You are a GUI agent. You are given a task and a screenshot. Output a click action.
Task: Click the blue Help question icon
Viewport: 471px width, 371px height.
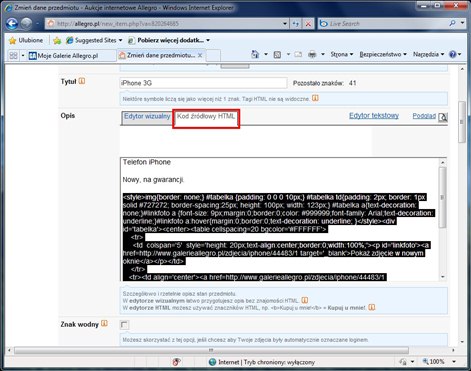452,54
